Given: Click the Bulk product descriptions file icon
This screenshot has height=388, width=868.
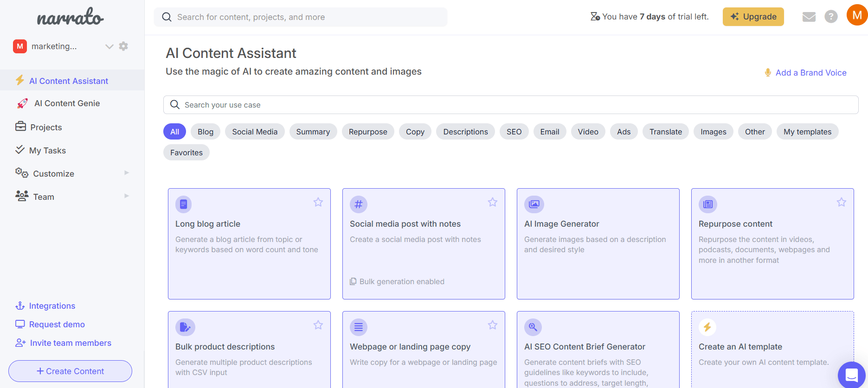Looking at the screenshot, I should tap(185, 327).
